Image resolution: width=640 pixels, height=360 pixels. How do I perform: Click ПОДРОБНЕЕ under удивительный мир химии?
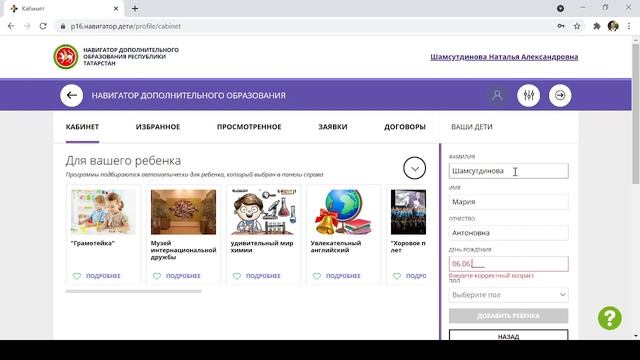click(x=263, y=276)
